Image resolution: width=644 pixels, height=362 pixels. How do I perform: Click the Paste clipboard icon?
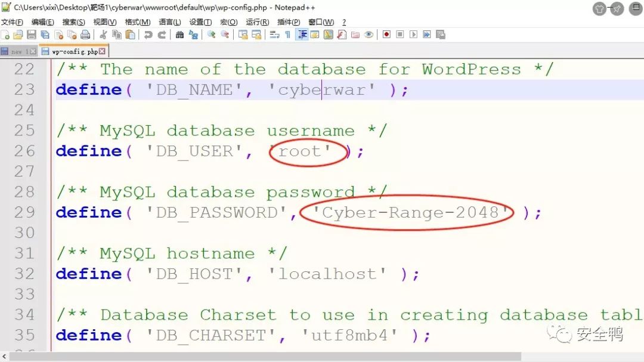pyautogui.click(x=130, y=35)
